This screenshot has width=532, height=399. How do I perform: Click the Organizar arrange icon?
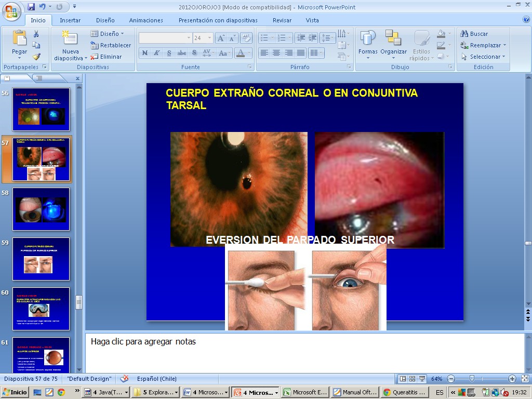click(393, 39)
